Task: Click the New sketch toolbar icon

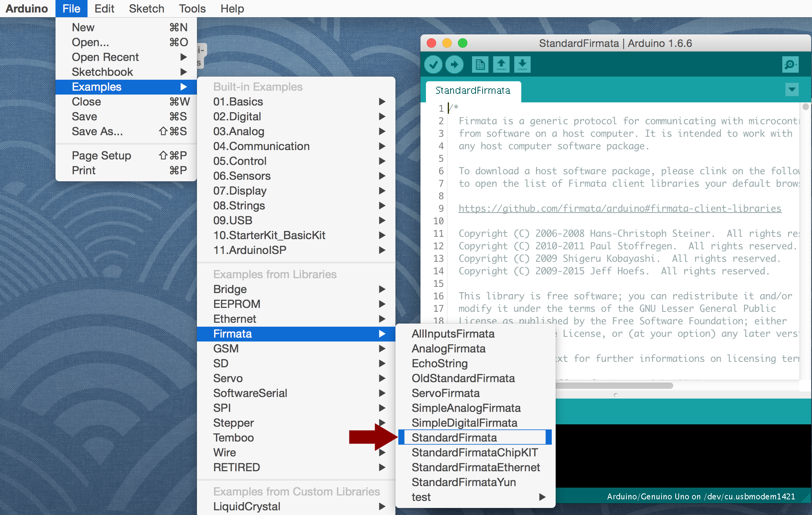Action: pos(480,64)
